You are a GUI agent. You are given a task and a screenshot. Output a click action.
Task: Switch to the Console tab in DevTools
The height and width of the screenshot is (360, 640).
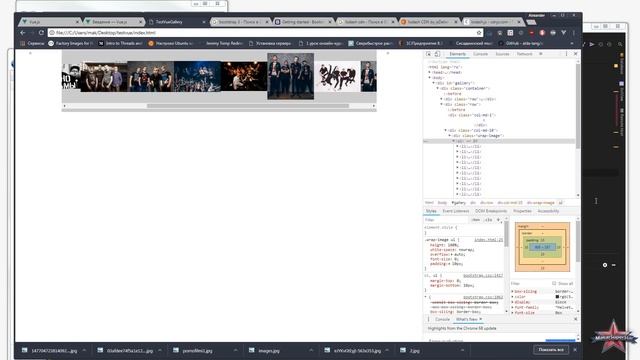[480, 54]
